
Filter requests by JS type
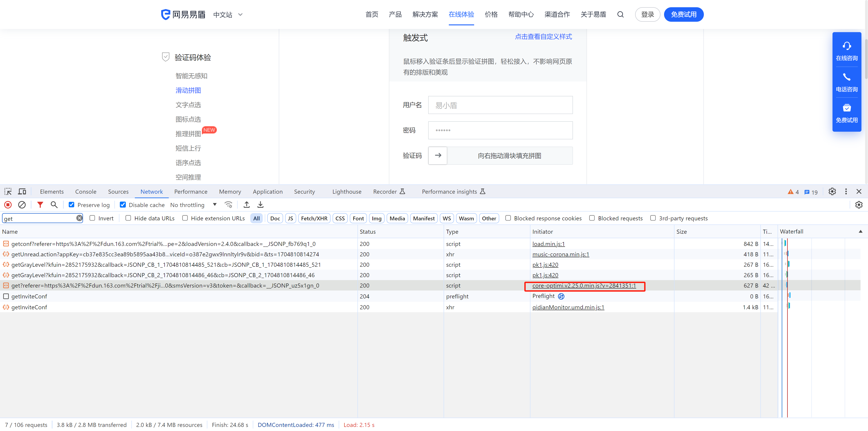tap(290, 218)
